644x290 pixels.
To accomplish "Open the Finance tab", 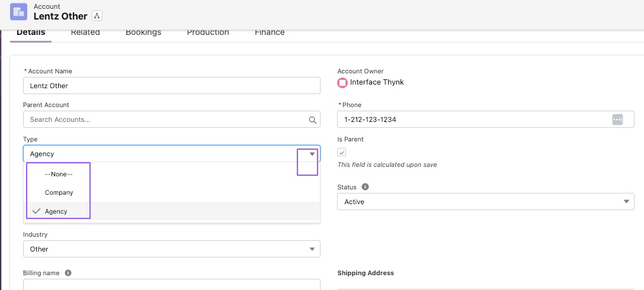I will coord(270,33).
